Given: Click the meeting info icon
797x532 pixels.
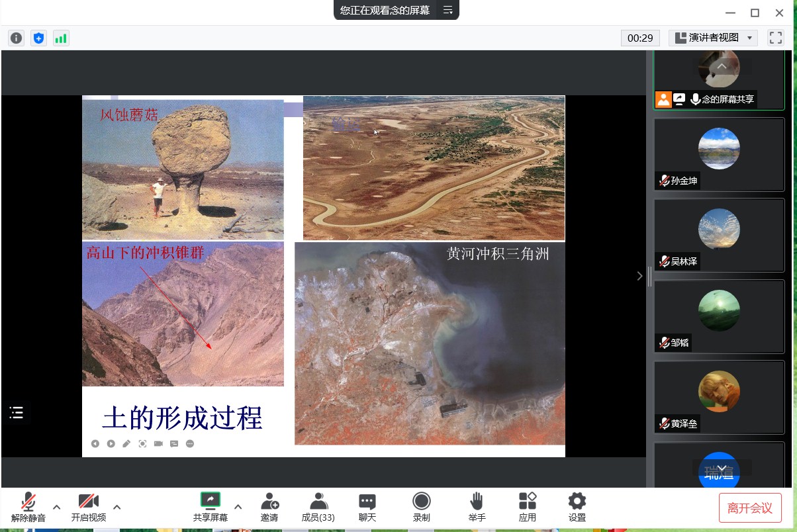Looking at the screenshot, I should (x=17, y=38).
